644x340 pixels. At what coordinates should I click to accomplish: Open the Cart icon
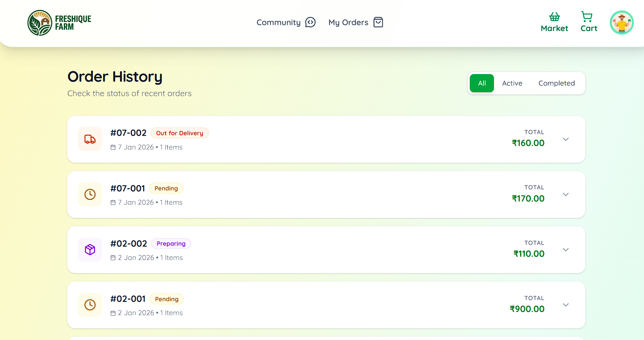[x=587, y=17]
